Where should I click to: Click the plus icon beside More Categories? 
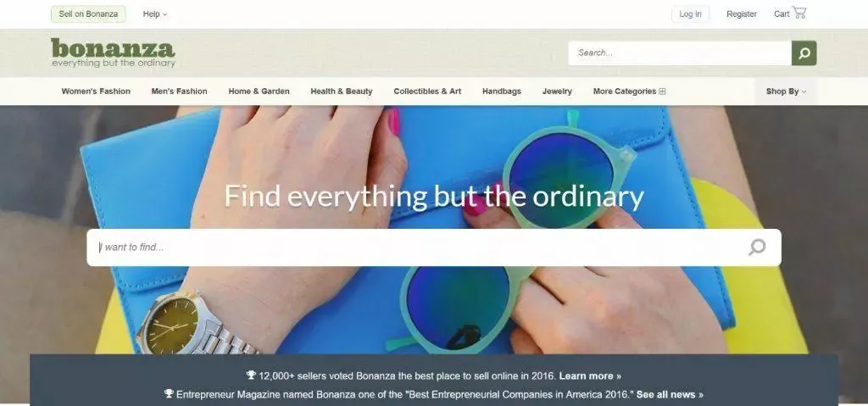click(x=662, y=92)
